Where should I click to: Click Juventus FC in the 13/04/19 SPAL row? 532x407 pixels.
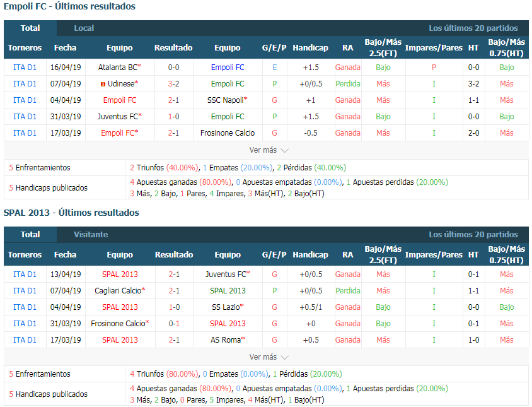[226, 274]
